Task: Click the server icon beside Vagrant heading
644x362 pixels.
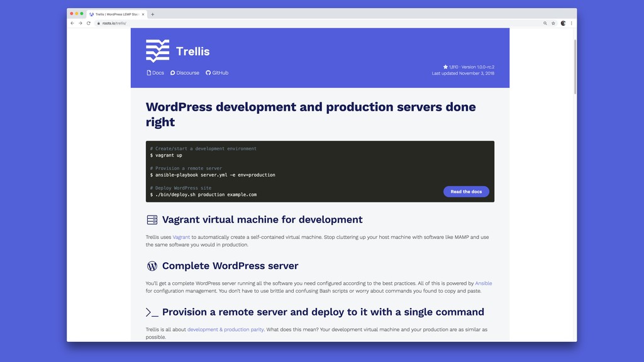Action: 152,220
